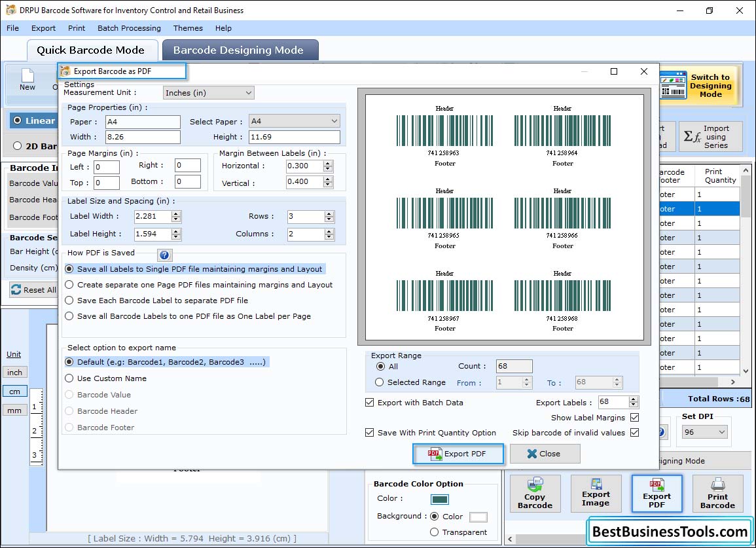Screen dimensions: 756x548
Task: Select the Selected Range radio button
Action: point(380,382)
